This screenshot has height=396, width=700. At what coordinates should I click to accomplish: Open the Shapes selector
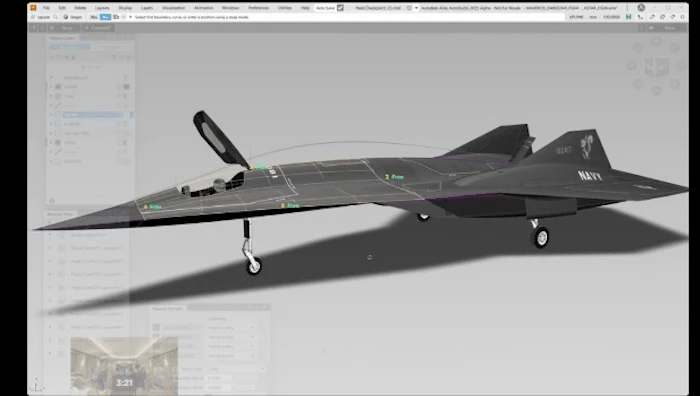click(73, 17)
